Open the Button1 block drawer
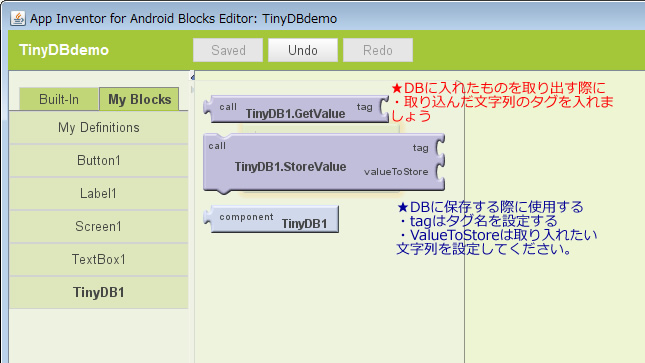This screenshot has height=363, width=645. [99, 161]
